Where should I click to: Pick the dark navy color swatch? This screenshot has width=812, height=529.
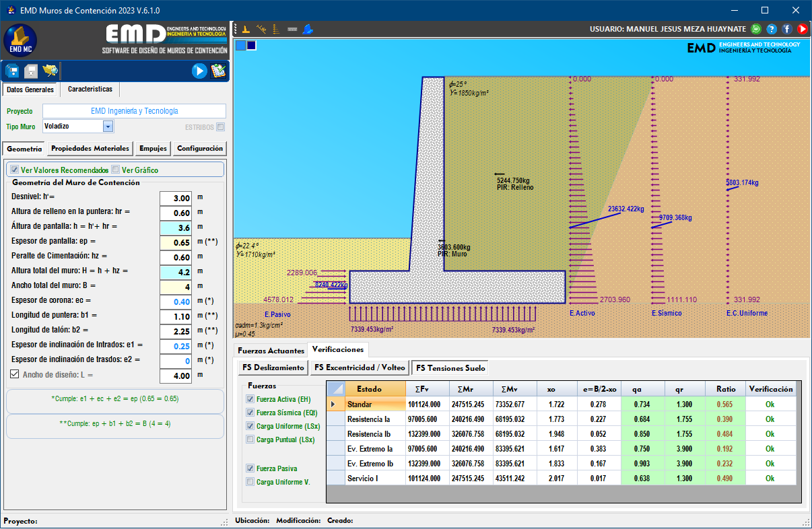tap(251, 45)
